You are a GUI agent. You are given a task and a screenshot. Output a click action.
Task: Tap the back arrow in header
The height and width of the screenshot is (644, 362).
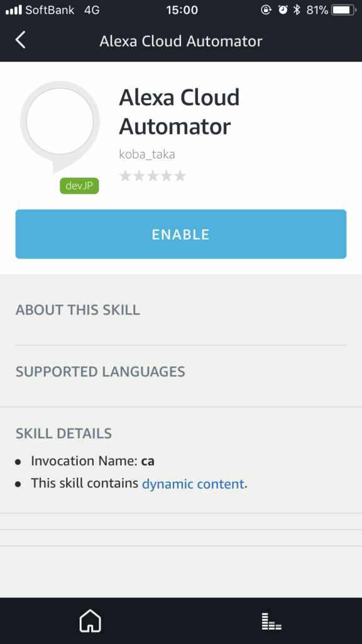[x=21, y=40]
